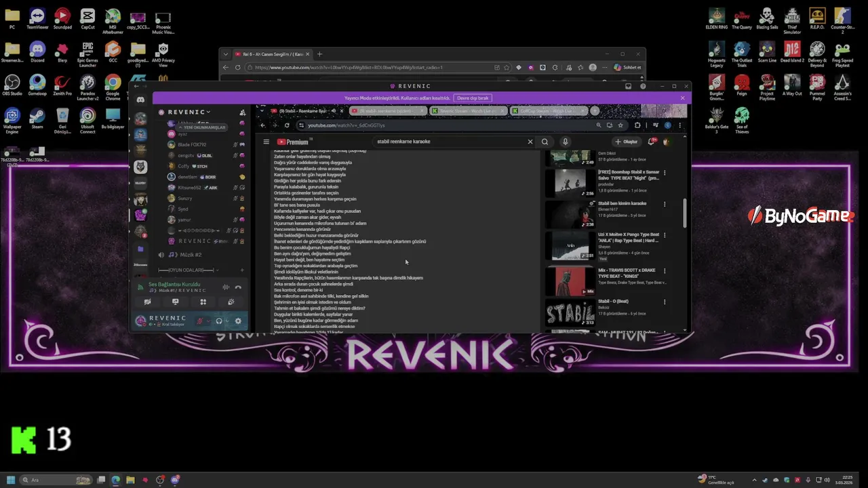
Task: Switch to Revenic Stream Kick tab
Action: pos(468,110)
